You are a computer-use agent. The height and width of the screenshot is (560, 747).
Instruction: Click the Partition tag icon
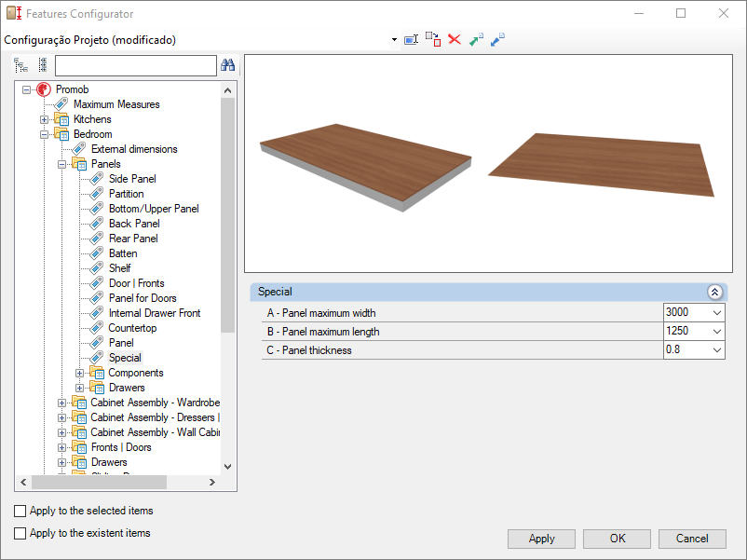click(97, 194)
